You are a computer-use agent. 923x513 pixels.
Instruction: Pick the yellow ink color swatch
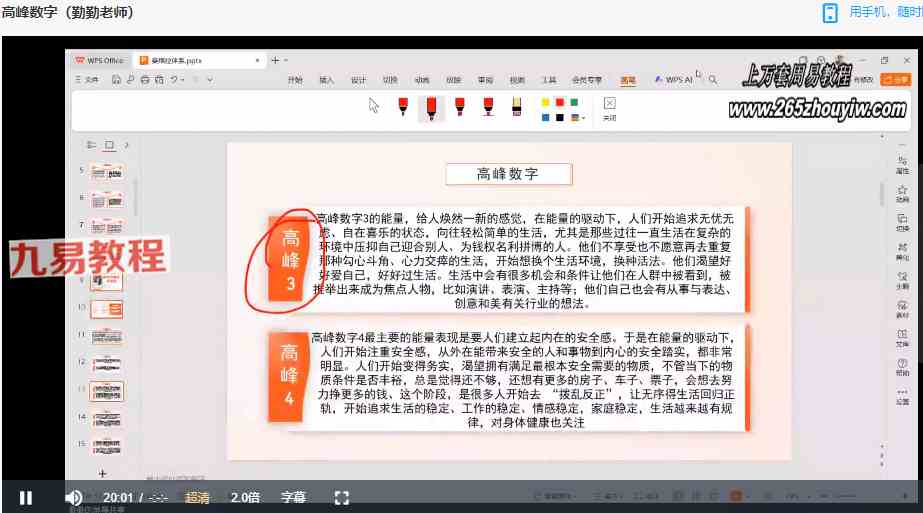tap(546, 102)
